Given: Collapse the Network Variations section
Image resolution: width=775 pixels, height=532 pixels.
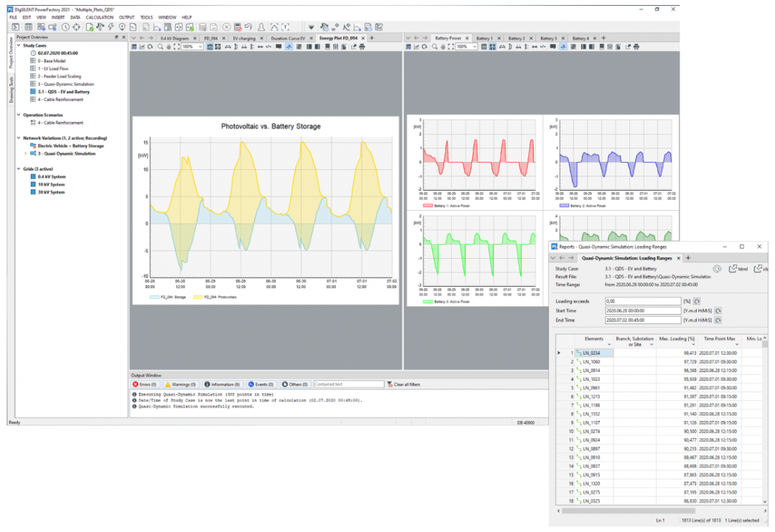Looking at the screenshot, I should point(19,138).
